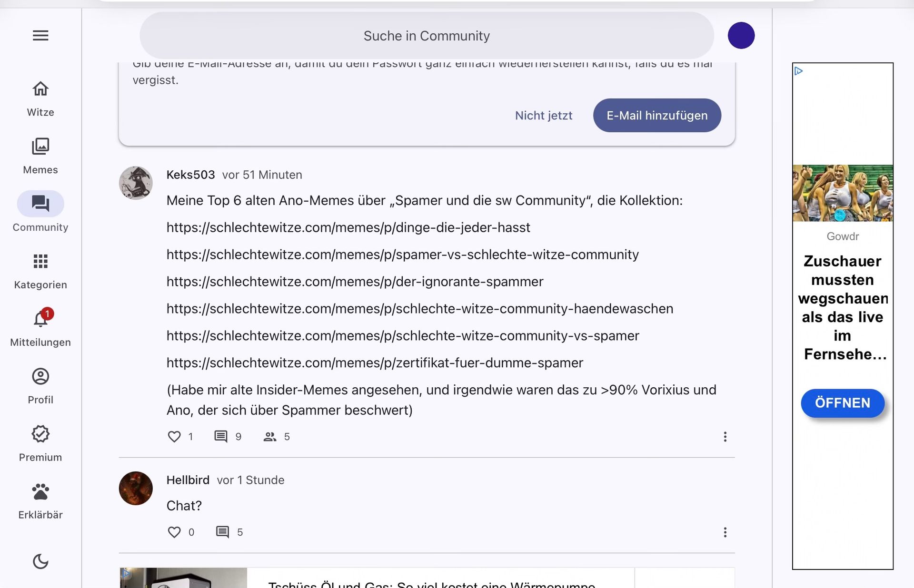The width and height of the screenshot is (914, 588).
Task: Open three-dot menu on Keks503's post
Action: tap(725, 437)
